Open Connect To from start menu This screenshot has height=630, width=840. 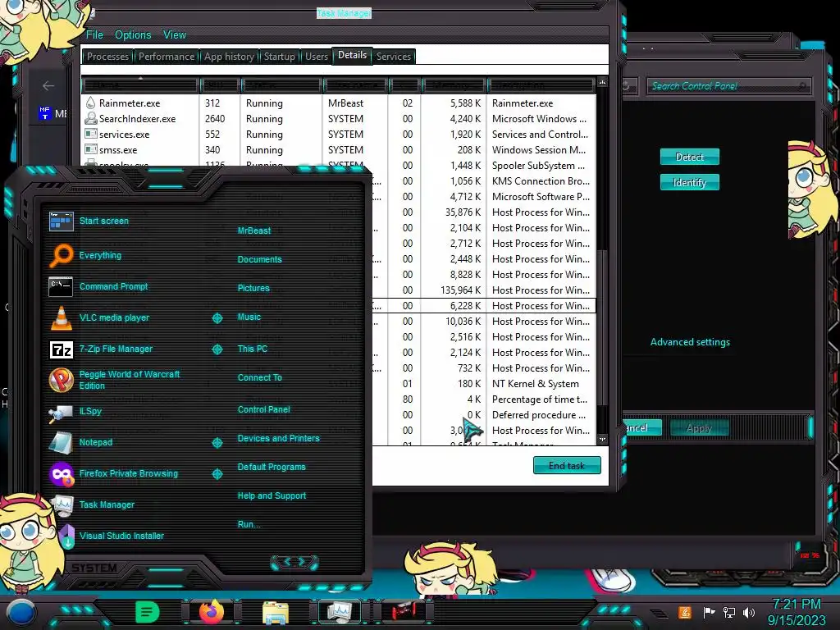[x=259, y=377]
